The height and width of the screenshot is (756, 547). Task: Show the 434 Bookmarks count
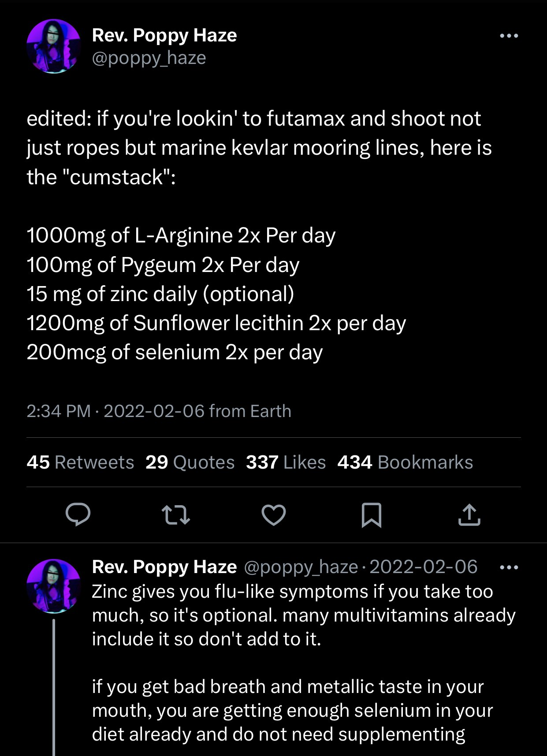click(x=405, y=462)
